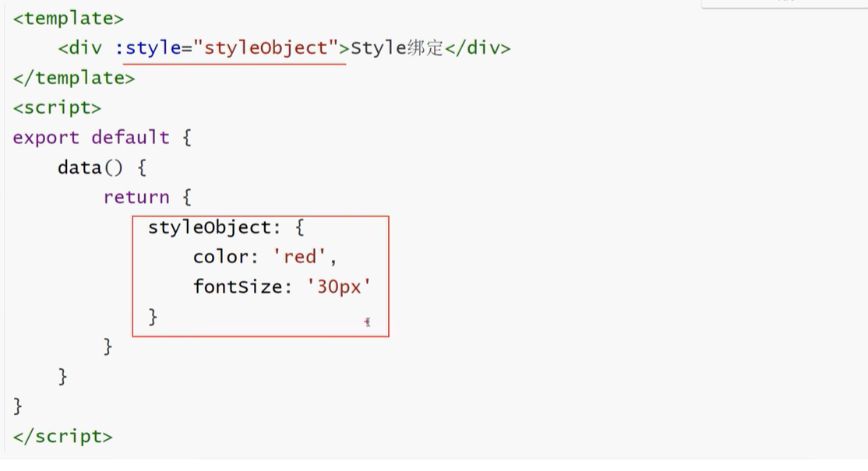Click the closing </template> tag
The image size is (868, 471).
point(73,78)
